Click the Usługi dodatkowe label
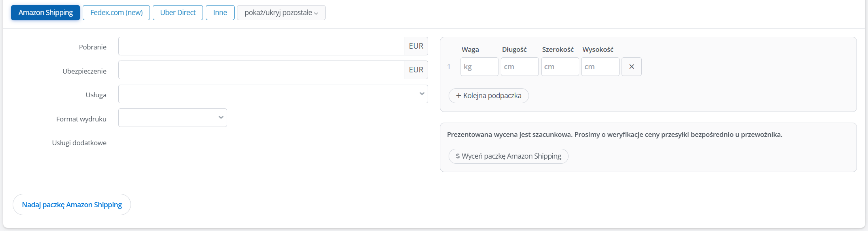The height and width of the screenshot is (231, 868). pyautogui.click(x=79, y=143)
